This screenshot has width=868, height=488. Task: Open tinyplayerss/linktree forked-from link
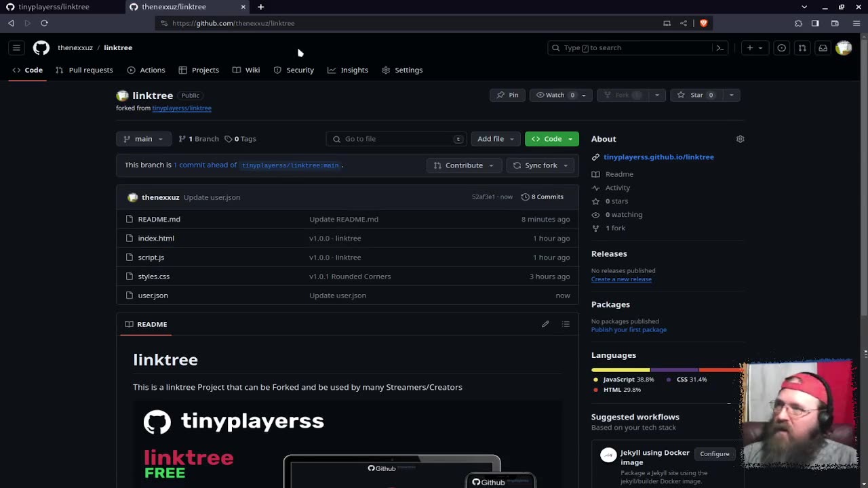click(x=182, y=108)
